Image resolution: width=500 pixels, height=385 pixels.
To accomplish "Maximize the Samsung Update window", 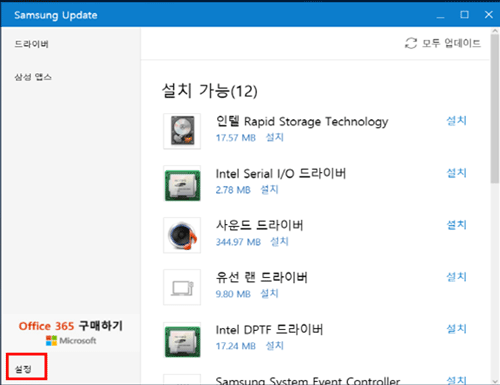I will [464, 15].
